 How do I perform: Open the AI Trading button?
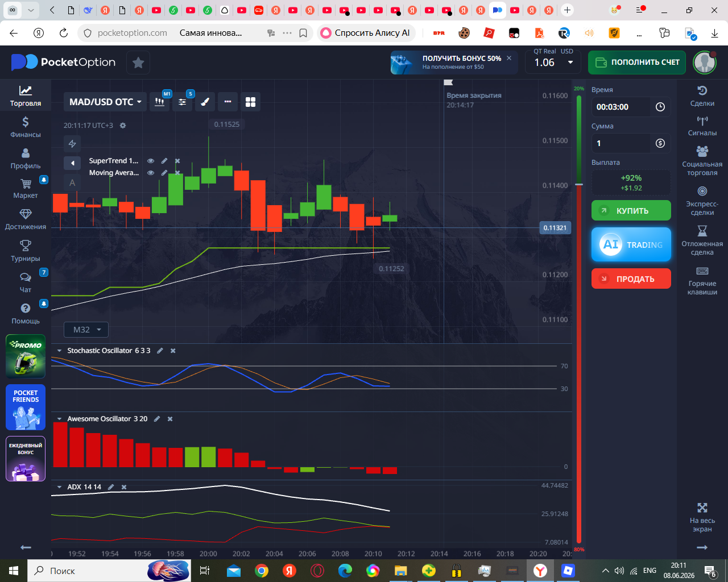pos(631,244)
